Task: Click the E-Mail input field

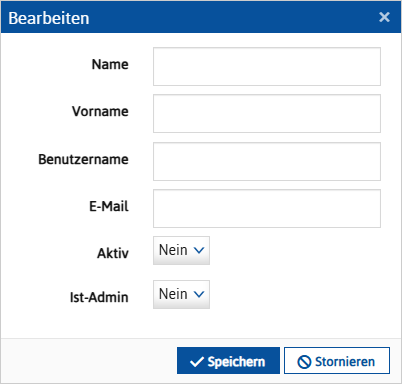Action: [x=267, y=209]
